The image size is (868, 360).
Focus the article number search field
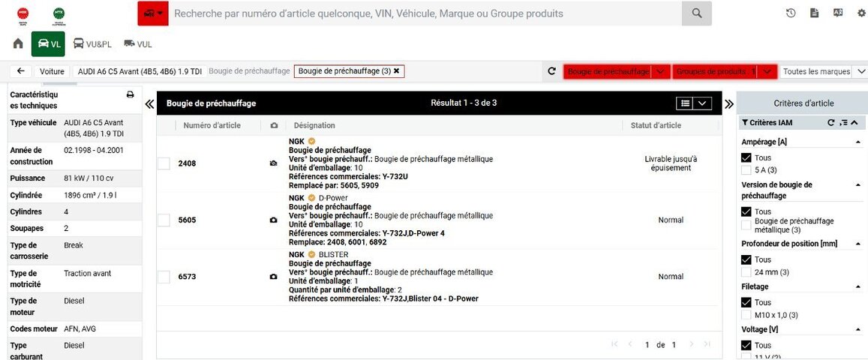tap(425, 13)
